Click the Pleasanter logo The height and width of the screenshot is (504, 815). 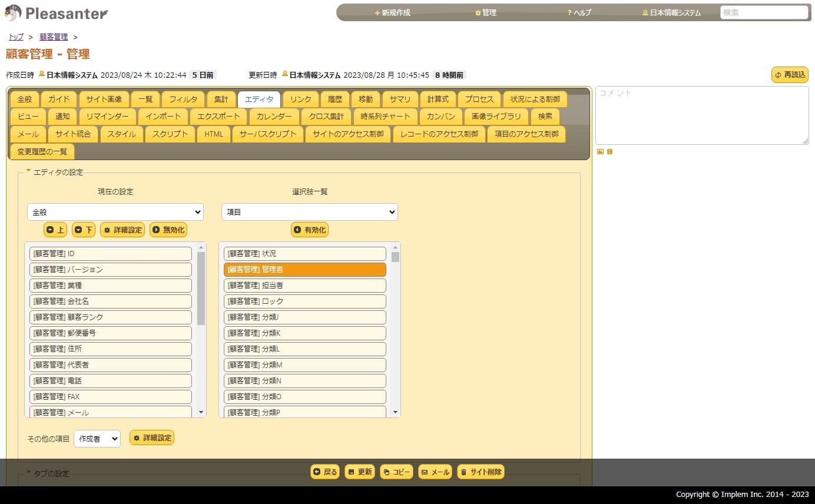57,13
